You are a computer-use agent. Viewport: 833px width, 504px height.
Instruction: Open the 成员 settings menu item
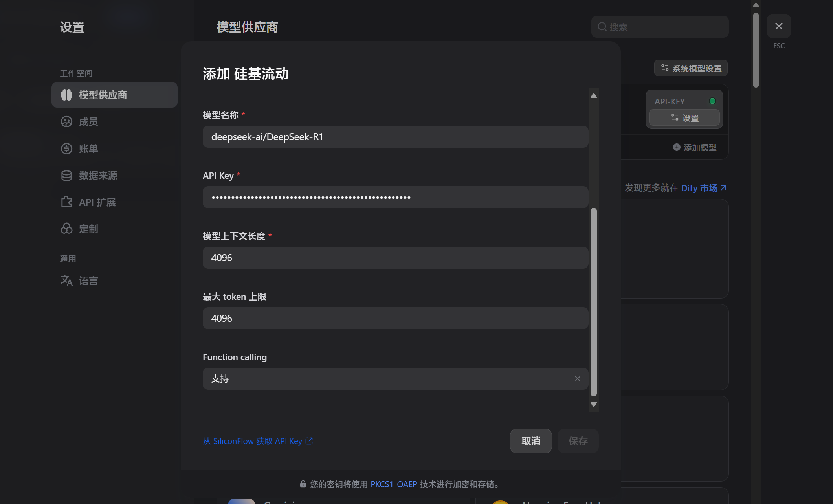[x=88, y=122]
